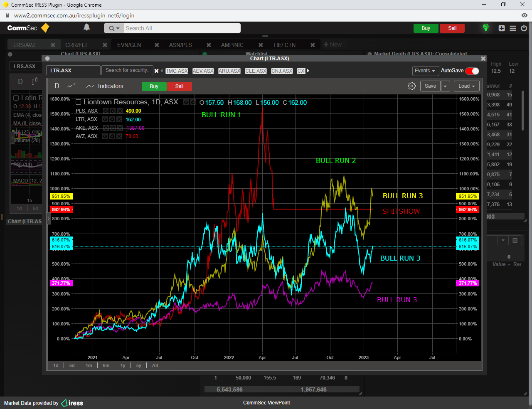532x409 pixels.
Task: Click the Search All input field
Action: (x=182, y=28)
